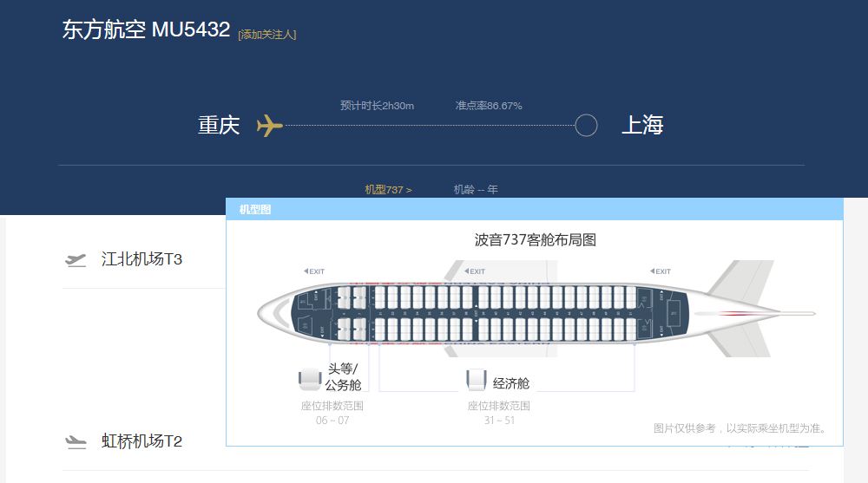868x483 pixels.
Task: Click the 虹桥机场T2 arrival airport
Action: coord(141,441)
